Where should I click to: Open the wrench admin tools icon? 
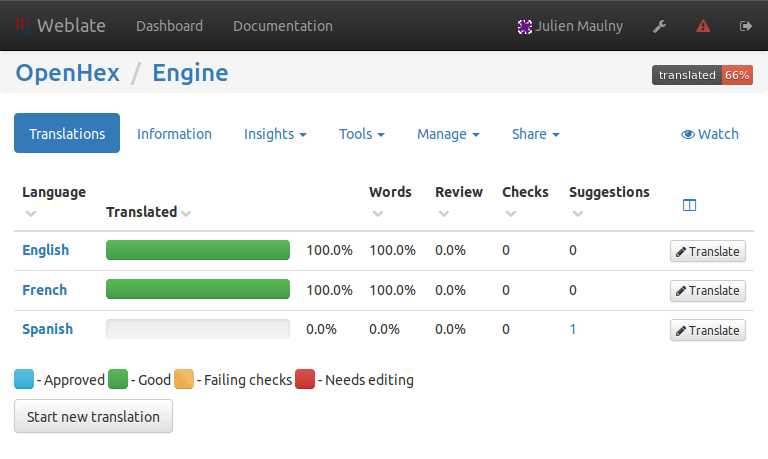660,26
